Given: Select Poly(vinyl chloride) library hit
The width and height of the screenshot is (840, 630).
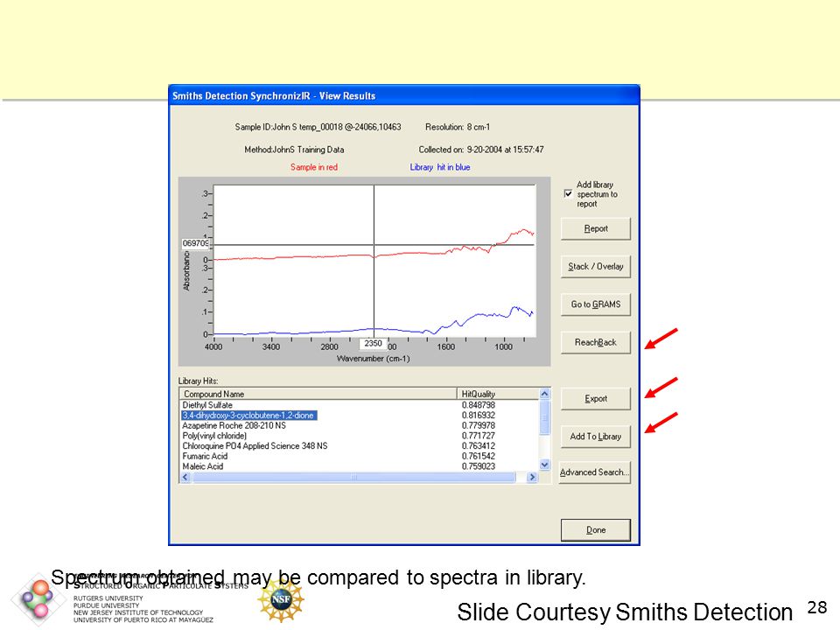Looking at the screenshot, I should pyautogui.click(x=359, y=436).
